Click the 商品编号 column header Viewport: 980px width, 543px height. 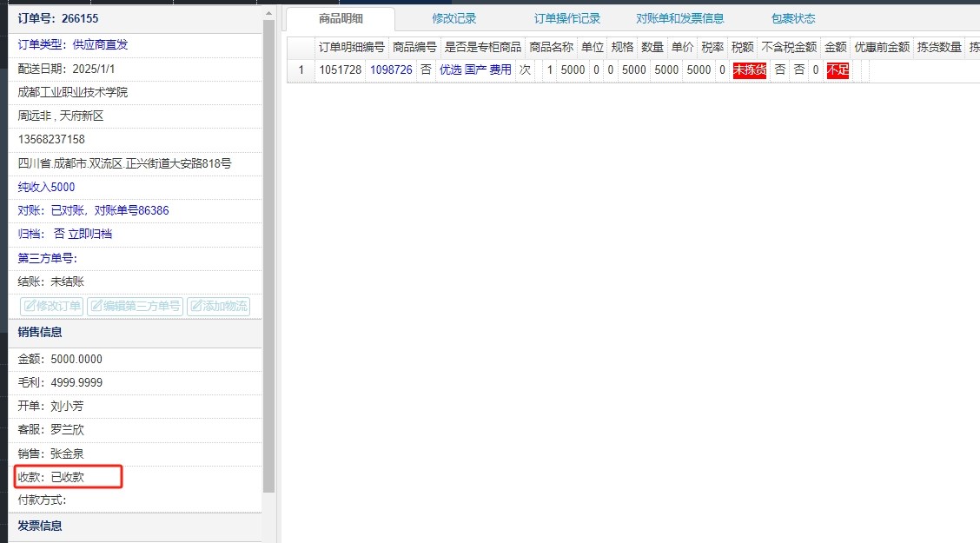[x=414, y=47]
